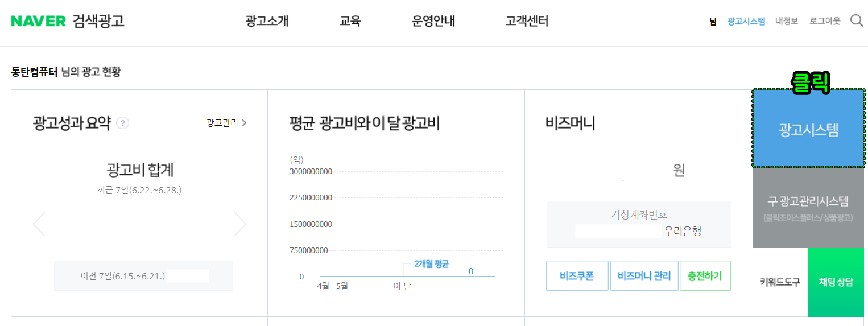Click the help question mark beside 광고성과 요약
The width and height of the screenshot is (868, 326).
coord(123,123)
